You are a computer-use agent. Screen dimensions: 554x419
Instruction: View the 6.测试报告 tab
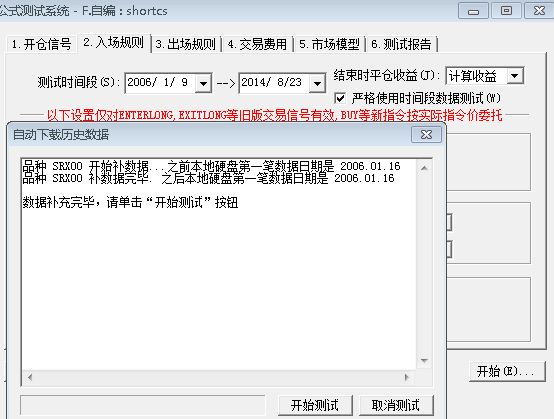click(402, 45)
